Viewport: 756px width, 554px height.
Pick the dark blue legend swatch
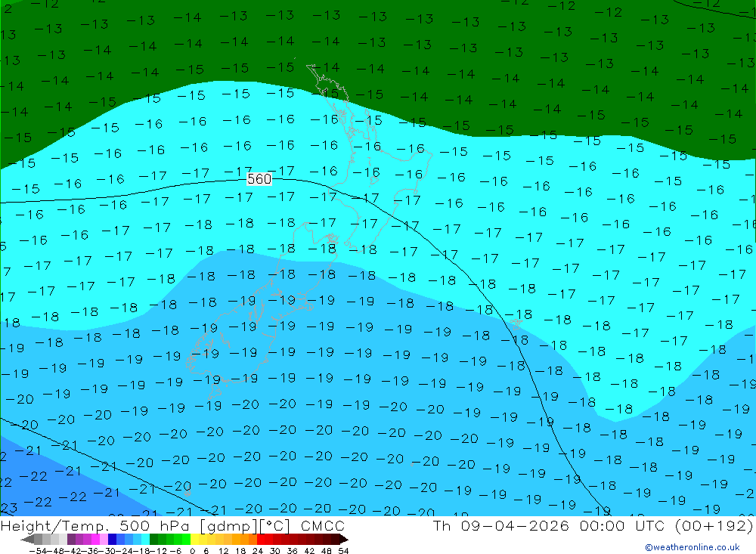(x=112, y=539)
